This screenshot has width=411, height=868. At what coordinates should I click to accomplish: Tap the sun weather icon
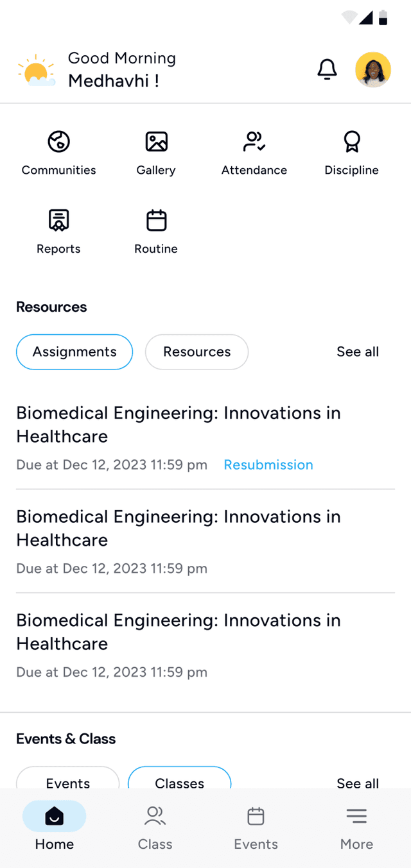36,71
